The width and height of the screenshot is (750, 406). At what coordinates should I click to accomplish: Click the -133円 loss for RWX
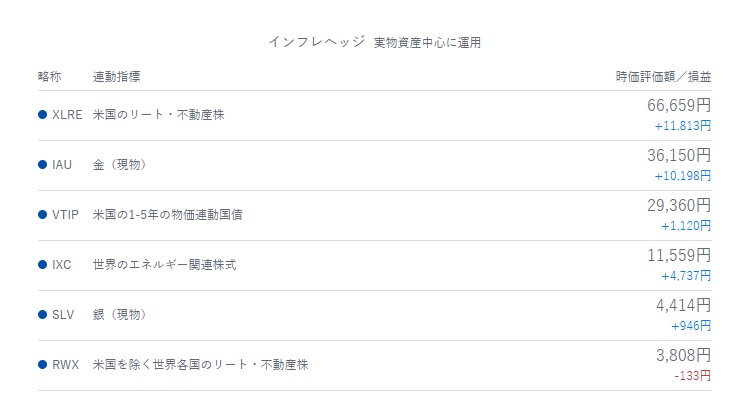(693, 375)
